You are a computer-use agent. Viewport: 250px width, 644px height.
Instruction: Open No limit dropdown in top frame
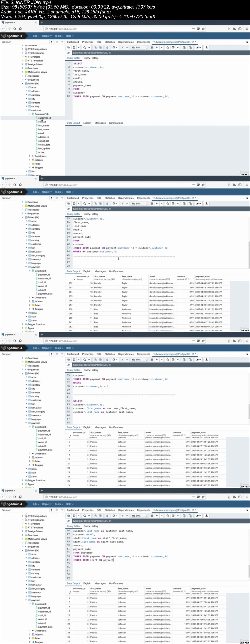pyautogui.click(x=139, y=47)
